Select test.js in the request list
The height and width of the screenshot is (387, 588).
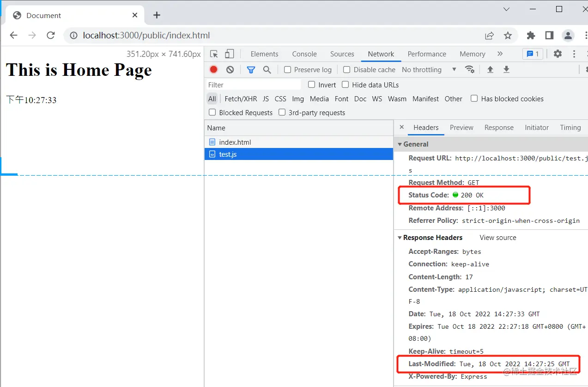point(299,154)
